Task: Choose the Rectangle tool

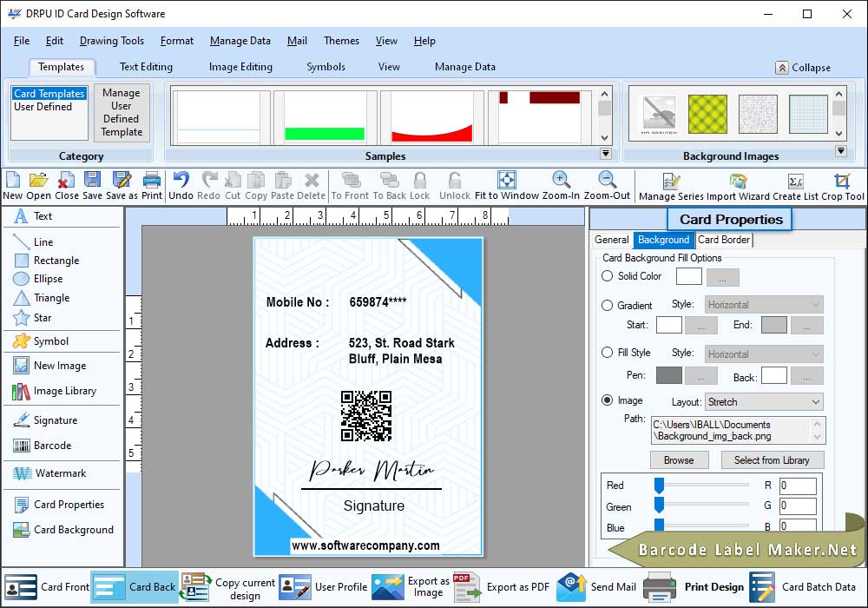Action: [x=47, y=261]
